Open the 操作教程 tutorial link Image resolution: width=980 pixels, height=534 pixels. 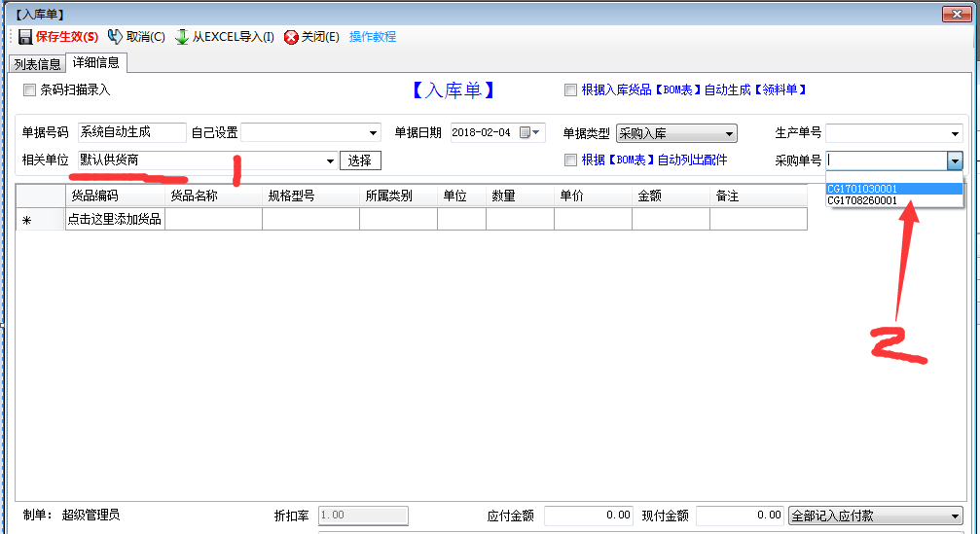tap(373, 37)
